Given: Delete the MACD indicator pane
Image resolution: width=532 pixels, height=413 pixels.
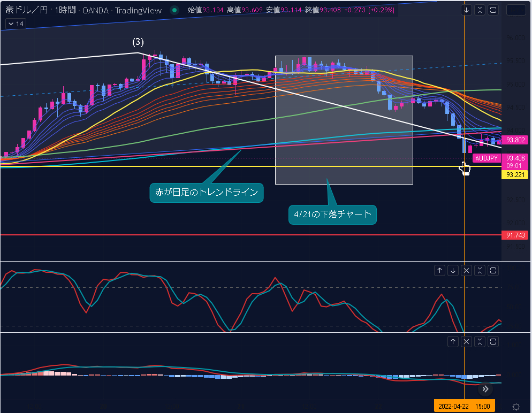Looking at the screenshot, I should [467, 341].
